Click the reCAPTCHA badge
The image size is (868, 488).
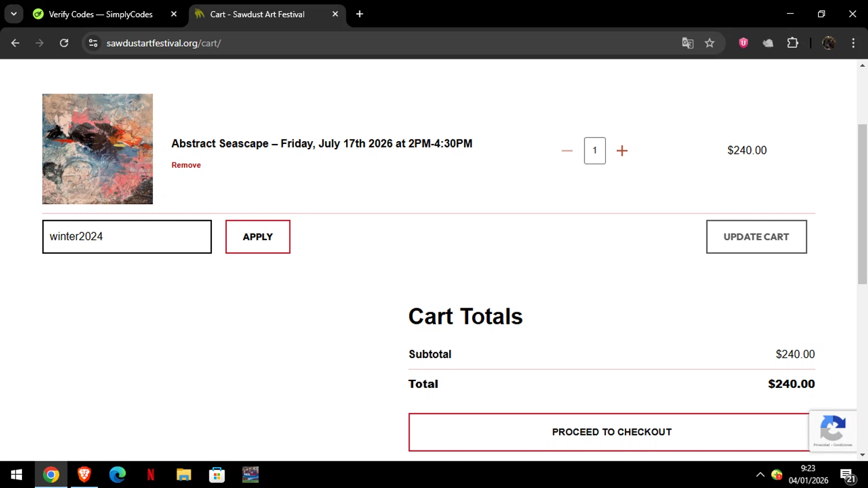tap(833, 431)
